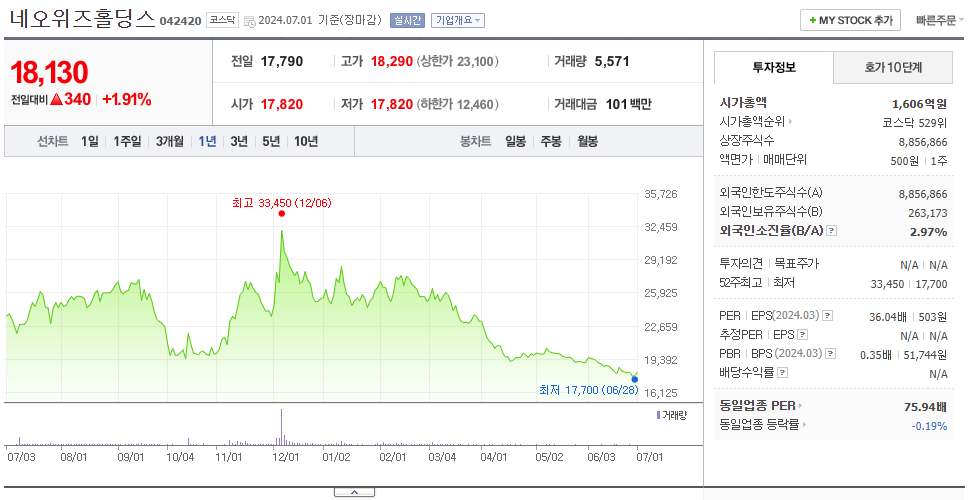968x500 pixels.
Task: Click the current price 18,130
Action: tap(49, 72)
